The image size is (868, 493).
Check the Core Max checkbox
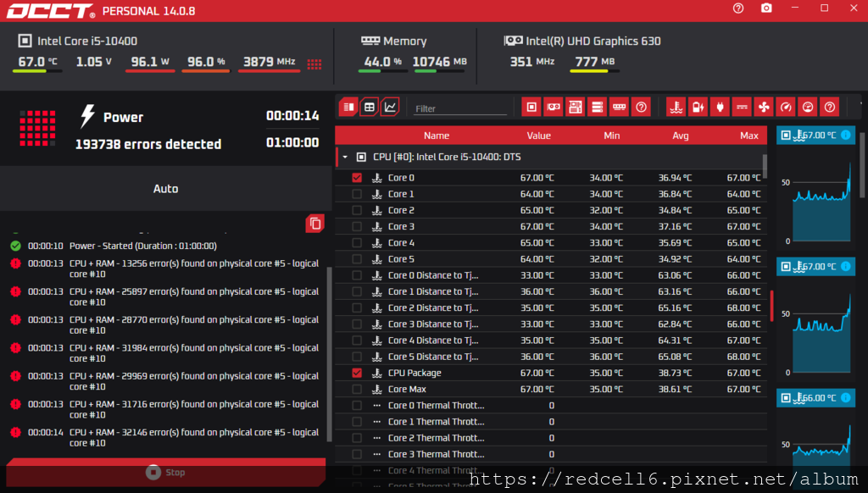click(357, 389)
